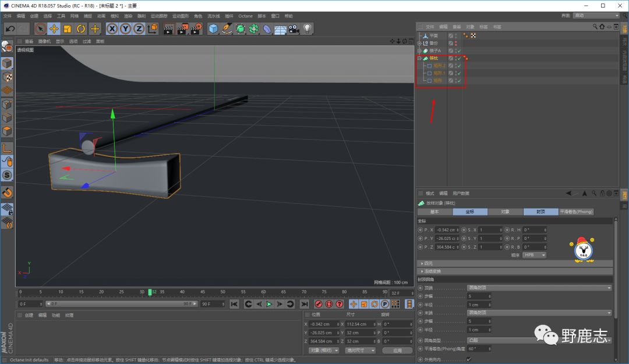The height and width of the screenshot is (364, 629).
Task: Switch to the 对象 attribute tab
Action: point(505,211)
